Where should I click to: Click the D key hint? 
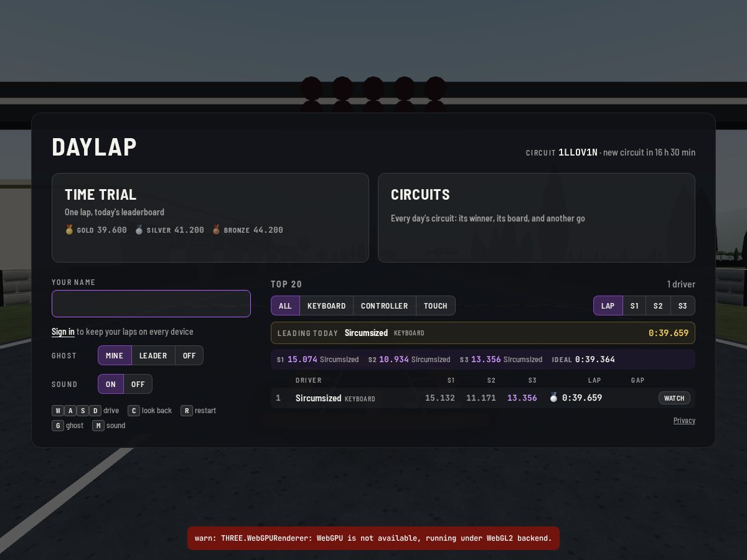coord(95,411)
